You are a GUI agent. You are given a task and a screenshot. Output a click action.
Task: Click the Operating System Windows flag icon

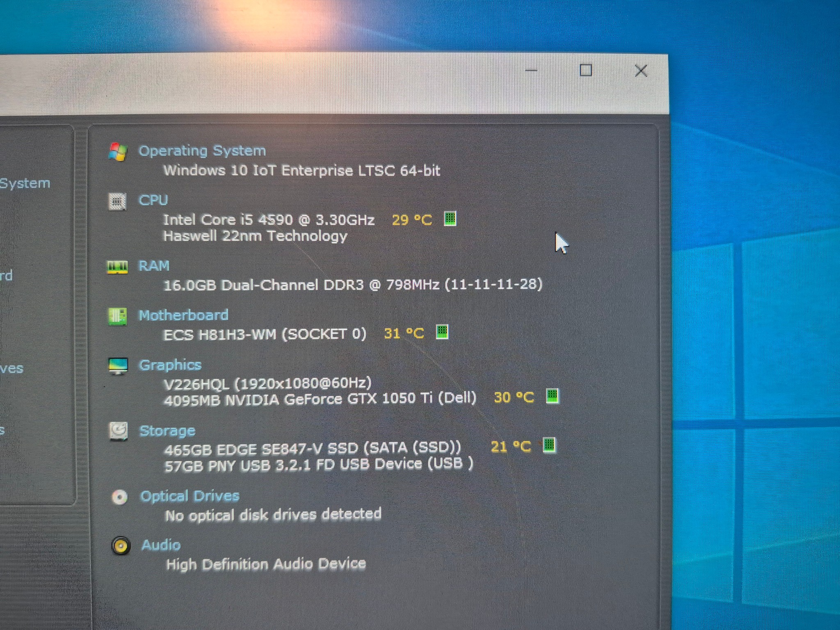click(118, 152)
